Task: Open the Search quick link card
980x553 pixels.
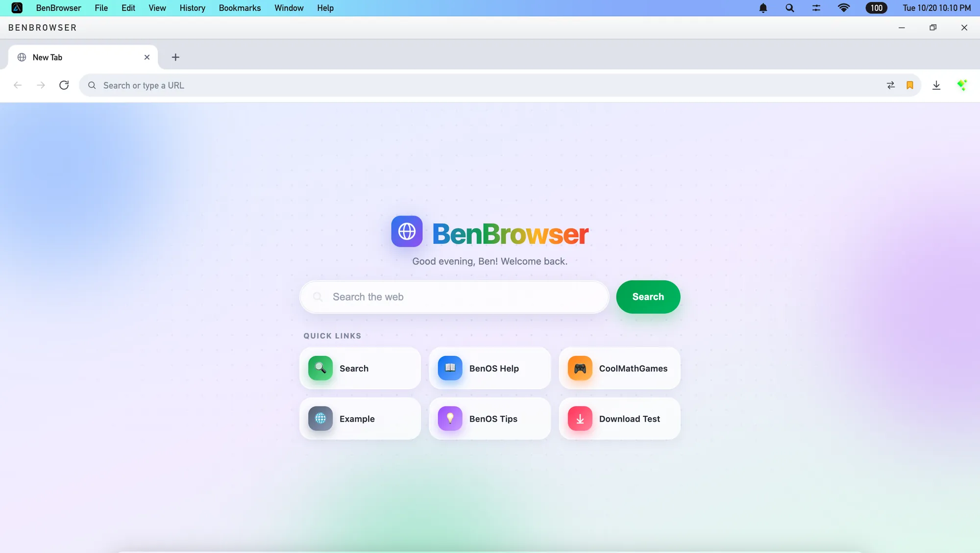Action: click(x=360, y=368)
